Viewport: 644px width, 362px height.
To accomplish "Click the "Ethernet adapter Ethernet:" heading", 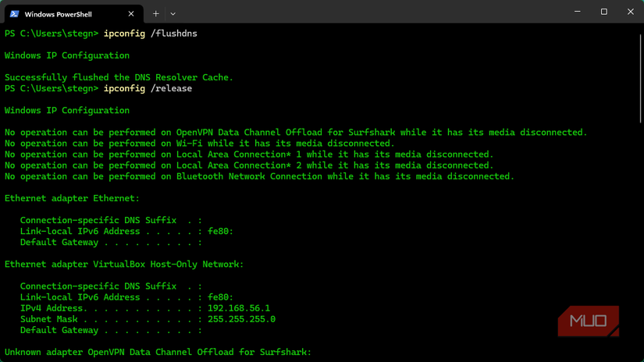I will point(72,199).
